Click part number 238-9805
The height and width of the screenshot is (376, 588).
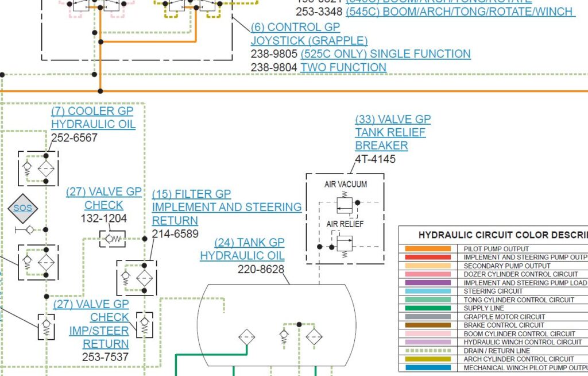[274, 53]
